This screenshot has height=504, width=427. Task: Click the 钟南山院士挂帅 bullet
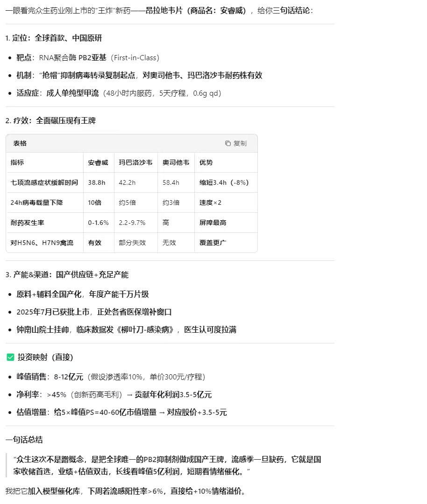click(127, 329)
